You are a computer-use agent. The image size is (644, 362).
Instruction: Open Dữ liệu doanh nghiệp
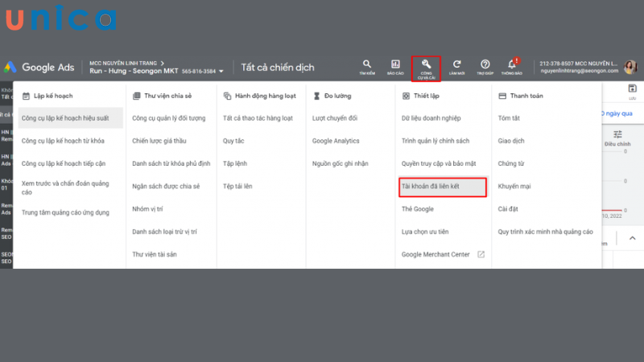point(431,118)
